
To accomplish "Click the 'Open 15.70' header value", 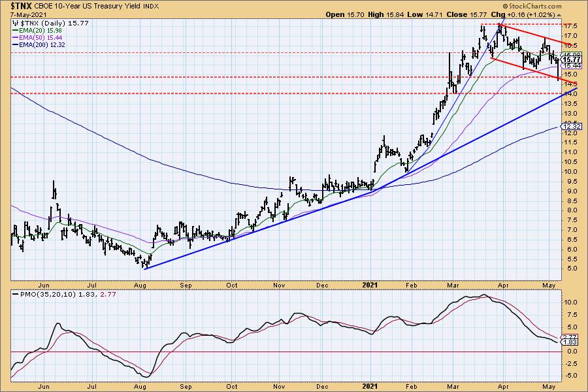I will coord(346,14).
